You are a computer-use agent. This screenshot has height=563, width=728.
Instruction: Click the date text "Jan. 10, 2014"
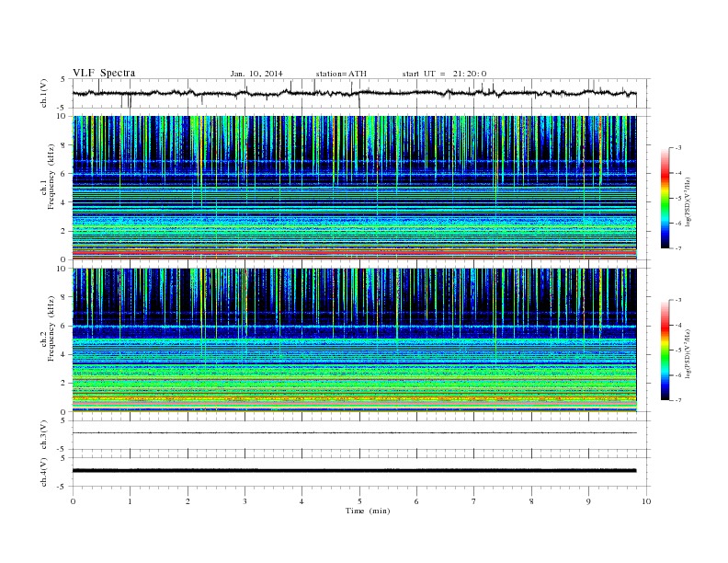coord(256,74)
